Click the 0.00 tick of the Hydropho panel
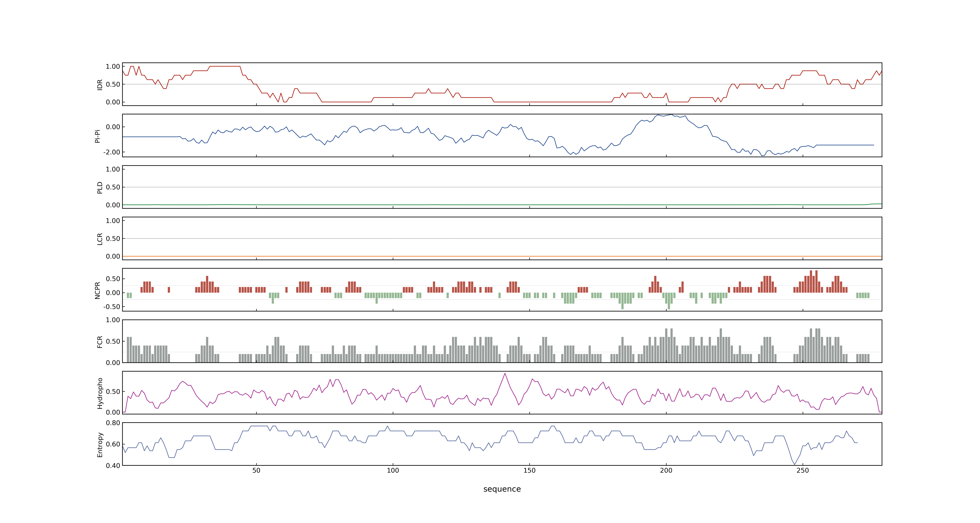Screen dimensions: 980x523 point(113,412)
